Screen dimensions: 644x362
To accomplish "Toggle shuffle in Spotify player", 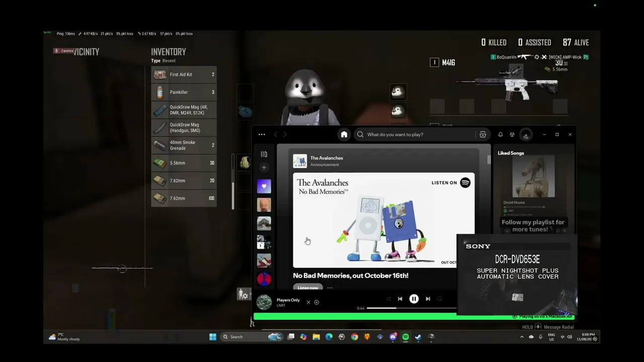I will click(388, 299).
